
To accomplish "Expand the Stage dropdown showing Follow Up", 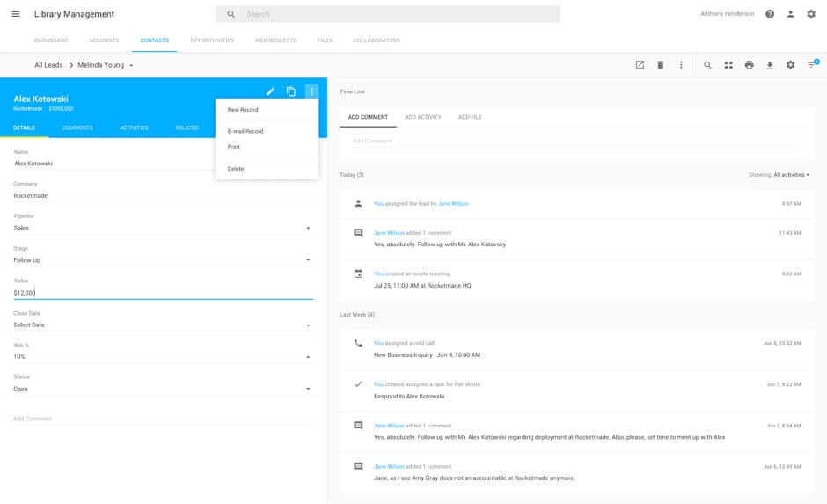I will (163, 260).
